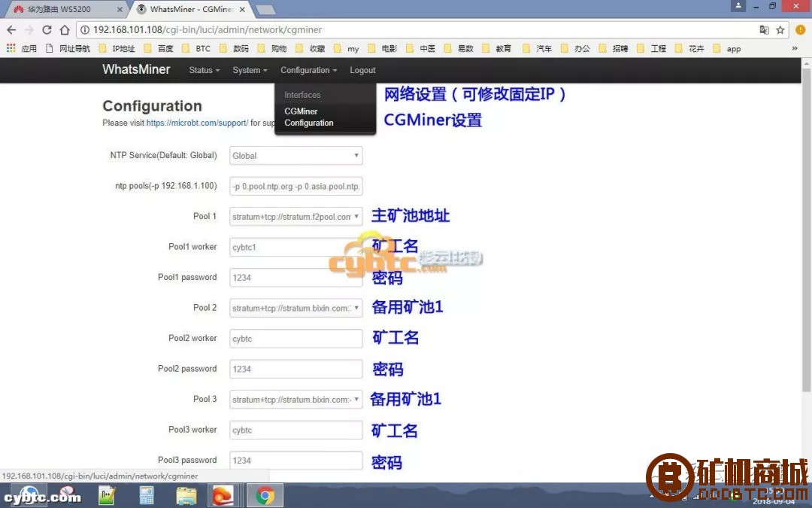Screen dimensions: 812x508
Task: Open the 易数 bookmark folder
Action: [459, 48]
